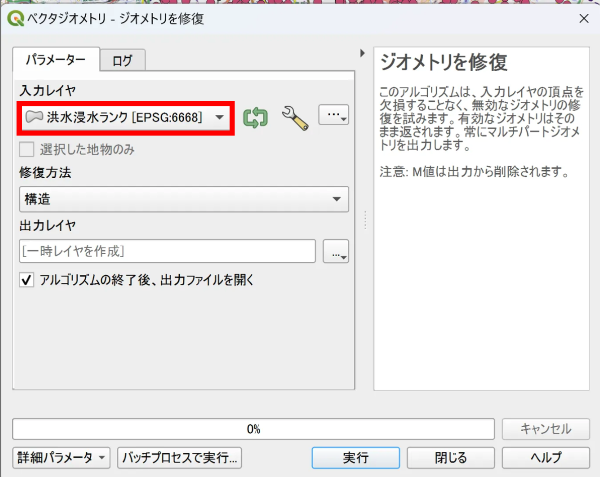Click the 入力レイヤ label
Screen dimensions: 600x477
click(48, 91)
